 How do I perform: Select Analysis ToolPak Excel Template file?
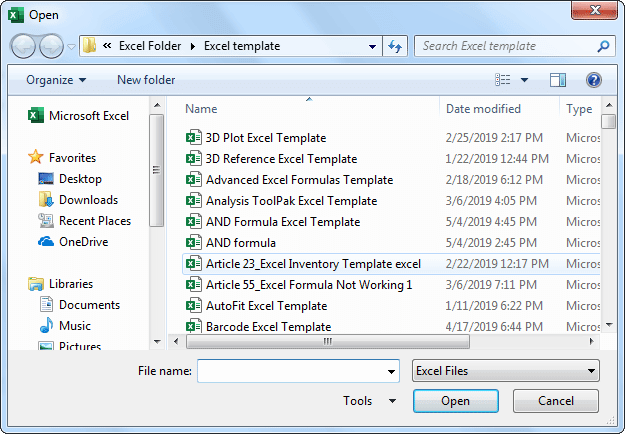point(281,200)
